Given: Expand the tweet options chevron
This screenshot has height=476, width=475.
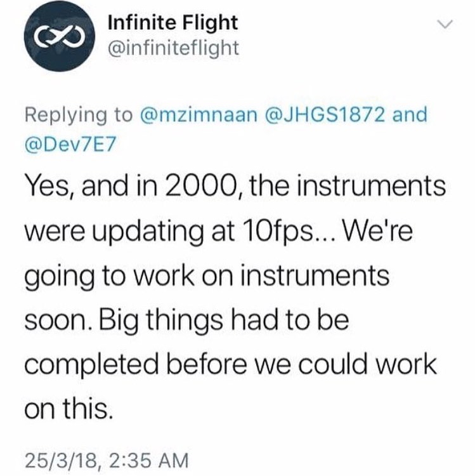Looking at the screenshot, I should [x=446, y=24].
